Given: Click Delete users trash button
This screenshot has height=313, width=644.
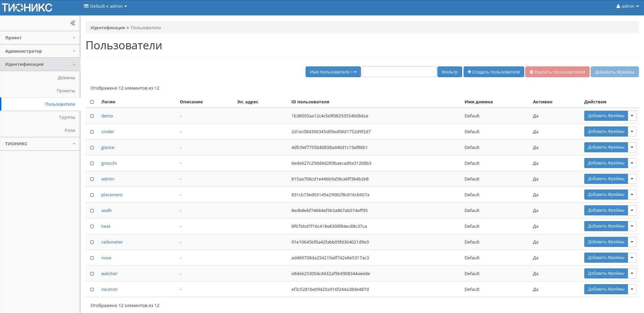Looking at the screenshot, I should tap(557, 72).
